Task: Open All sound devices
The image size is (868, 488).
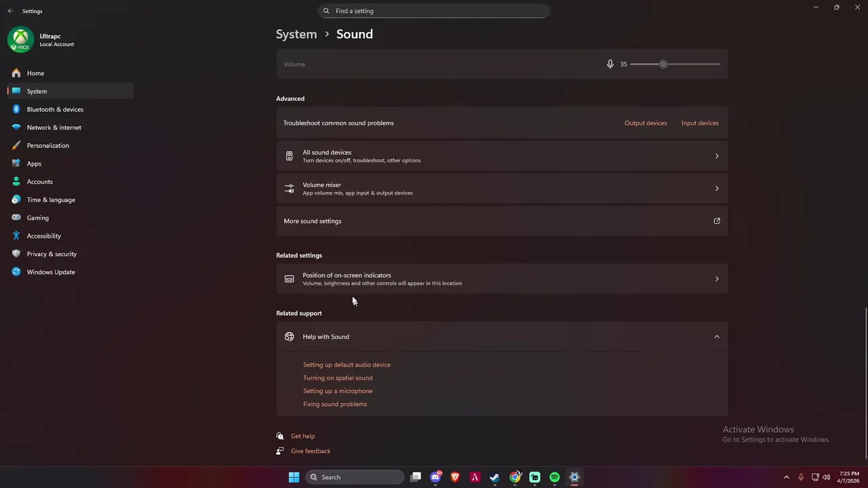Action: [x=502, y=156]
